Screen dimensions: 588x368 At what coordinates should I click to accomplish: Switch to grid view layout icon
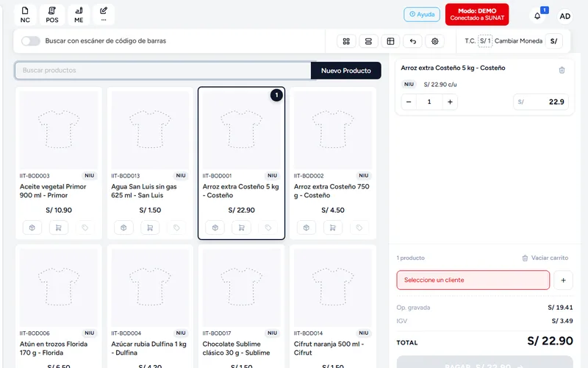tap(346, 41)
